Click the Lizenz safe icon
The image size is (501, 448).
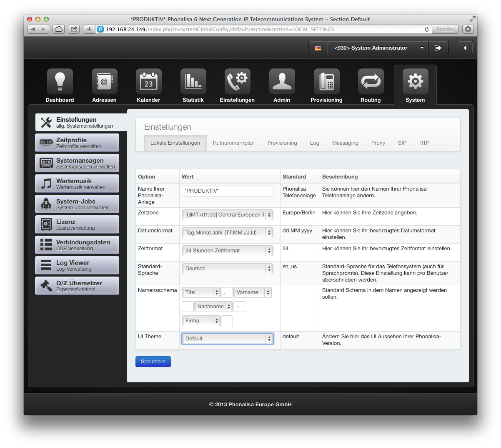coord(46,224)
